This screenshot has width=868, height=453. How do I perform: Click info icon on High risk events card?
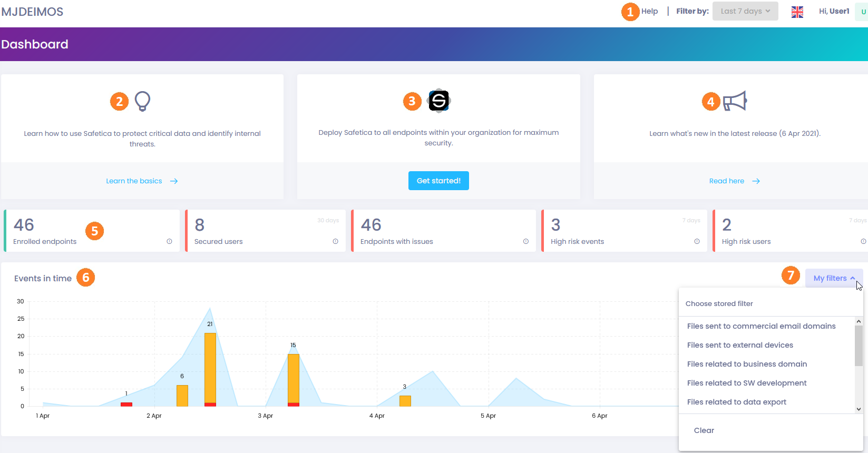pyautogui.click(x=697, y=241)
